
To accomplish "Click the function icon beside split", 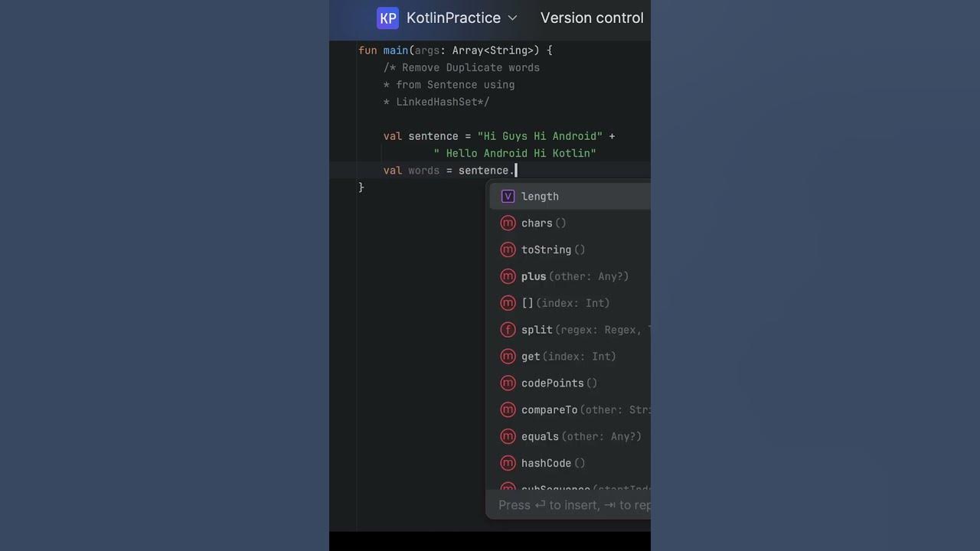I will [x=508, y=330].
